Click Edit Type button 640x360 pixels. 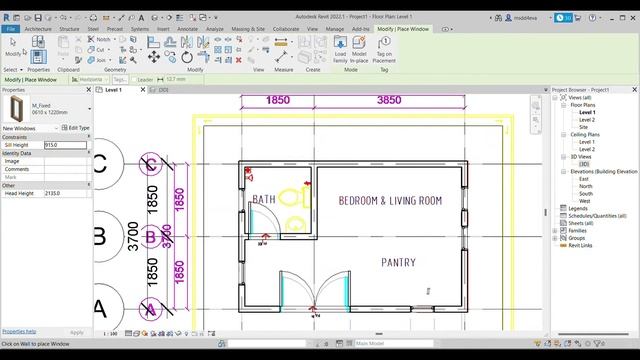pos(76,128)
